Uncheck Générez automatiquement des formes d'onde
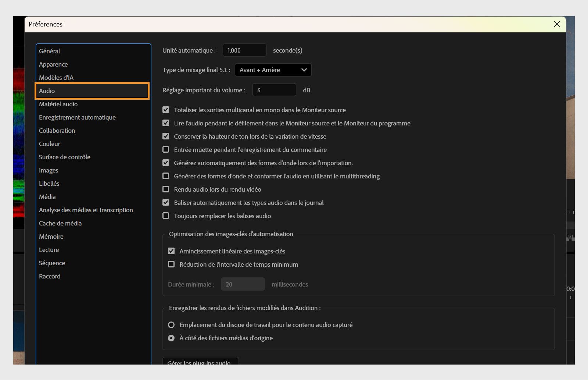This screenshot has height=380, width=588. (x=166, y=163)
